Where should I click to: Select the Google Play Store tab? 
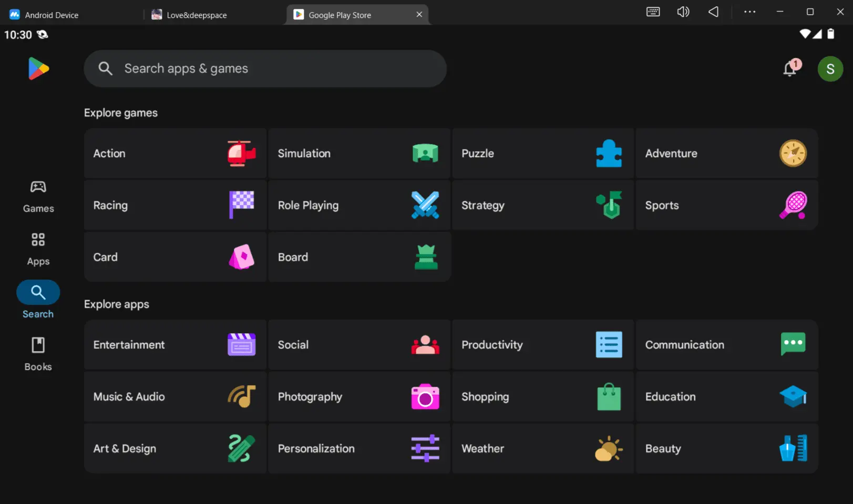pyautogui.click(x=357, y=15)
